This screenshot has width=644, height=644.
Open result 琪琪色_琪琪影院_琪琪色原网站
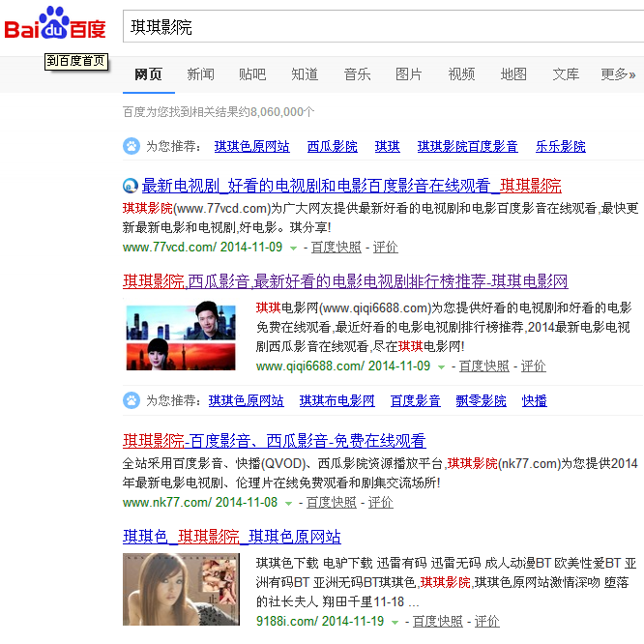(232, 537)
